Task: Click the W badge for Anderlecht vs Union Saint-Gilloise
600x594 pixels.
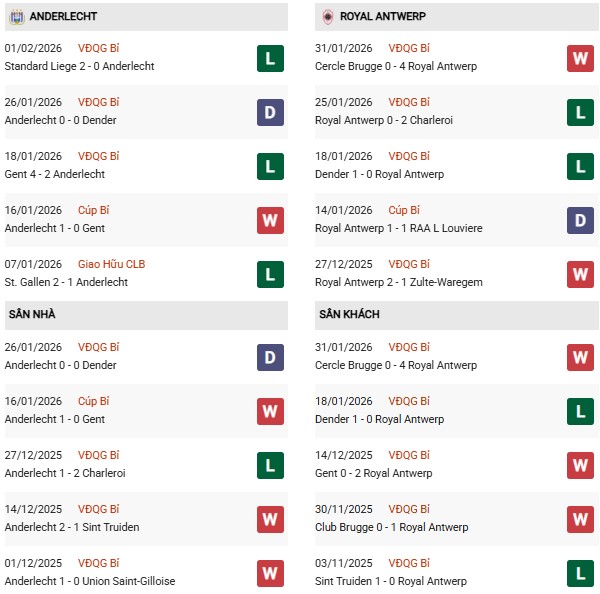Action: tap(270, 573)
